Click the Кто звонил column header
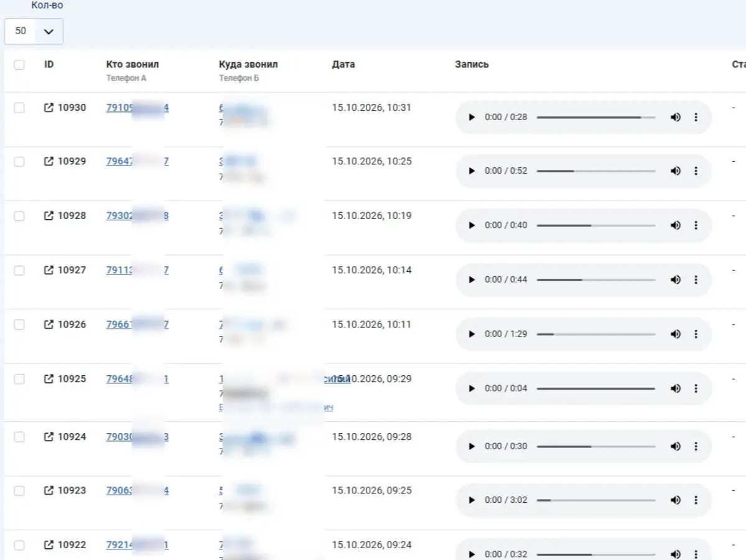746x560 pixels. 133,64
